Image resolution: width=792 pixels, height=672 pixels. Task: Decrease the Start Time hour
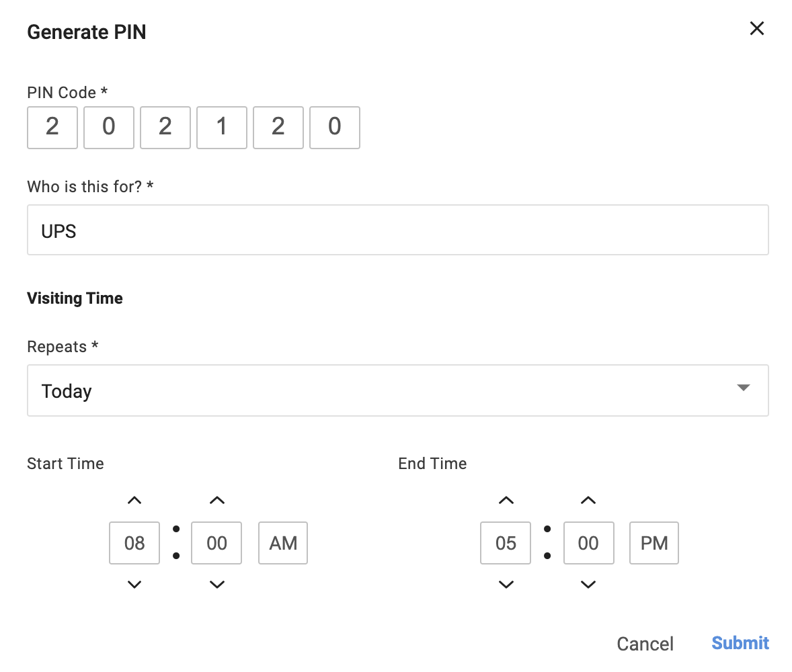point(134,585)
